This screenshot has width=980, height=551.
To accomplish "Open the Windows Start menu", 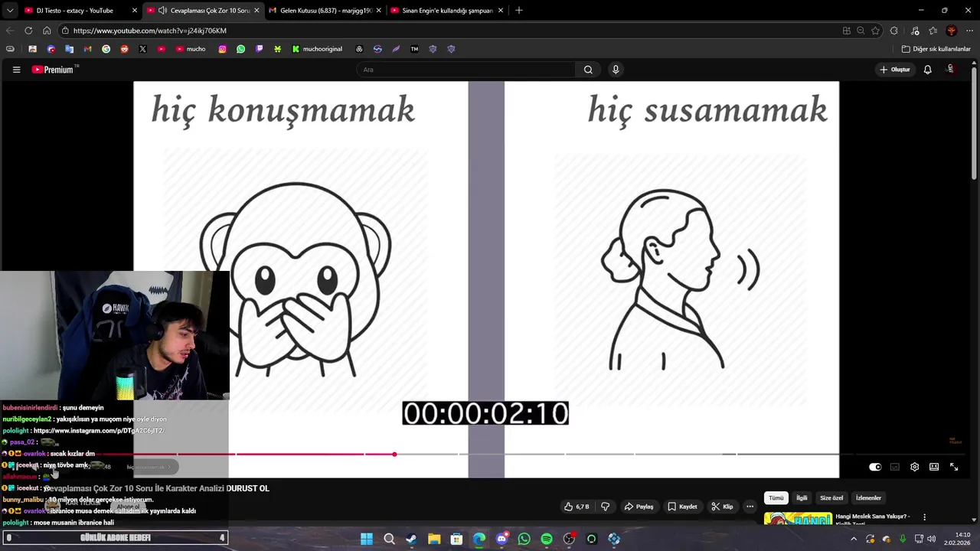I will (367, 539).
